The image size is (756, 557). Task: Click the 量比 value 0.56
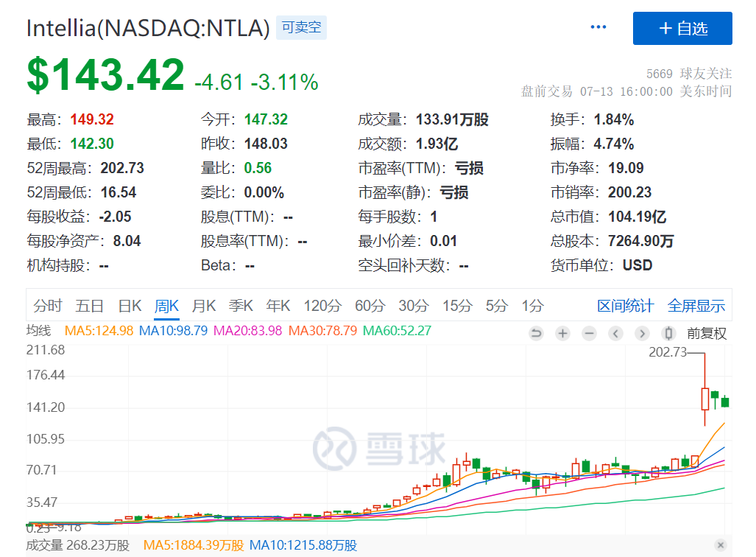pyautogui.click(x=258, y=168)
